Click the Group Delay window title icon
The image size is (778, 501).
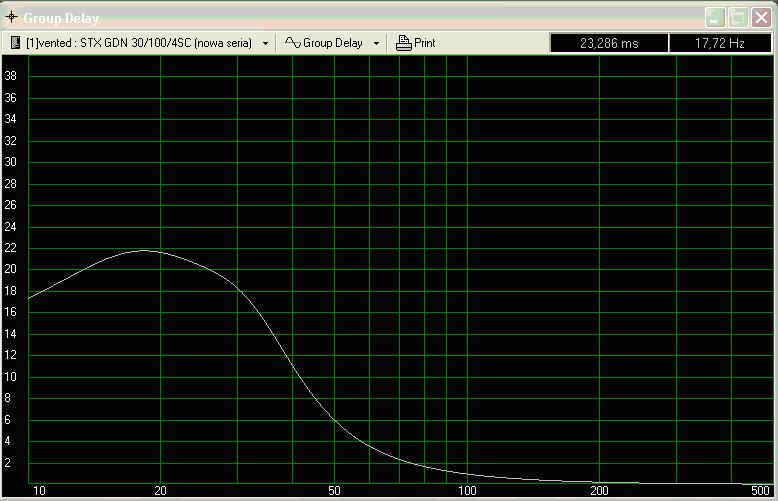tap(11, 17)
